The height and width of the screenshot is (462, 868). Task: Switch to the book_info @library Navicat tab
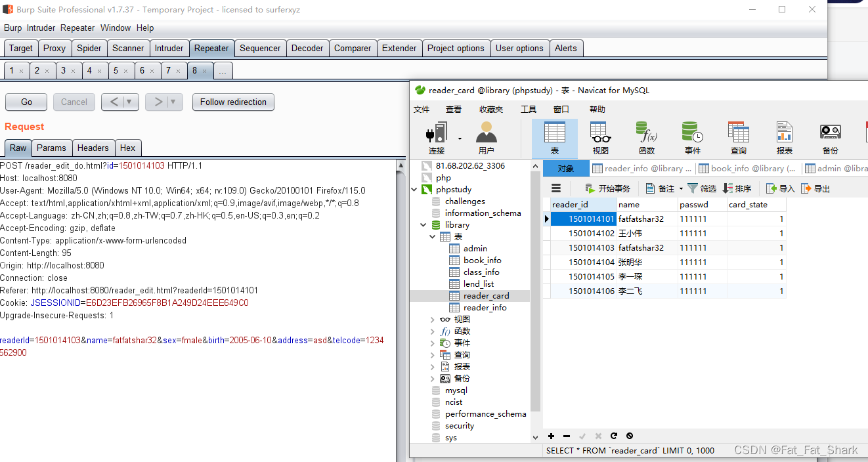coord(749,169)
